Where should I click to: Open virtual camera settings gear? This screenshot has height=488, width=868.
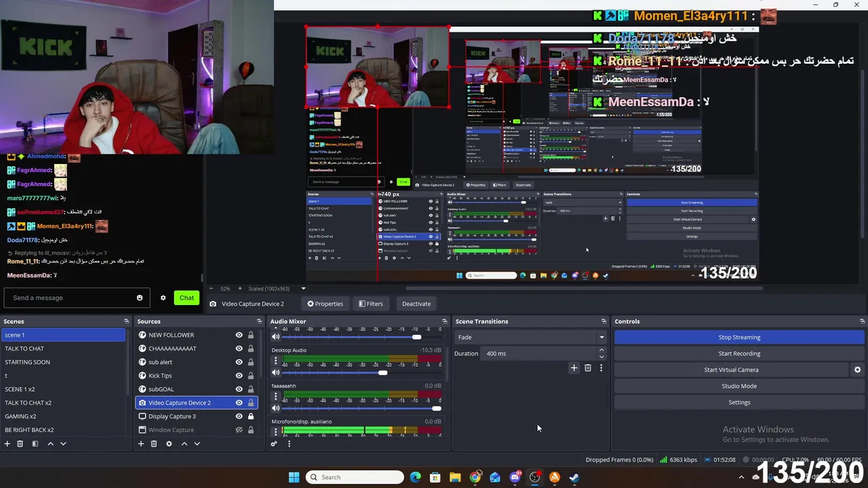pos(857,370)
